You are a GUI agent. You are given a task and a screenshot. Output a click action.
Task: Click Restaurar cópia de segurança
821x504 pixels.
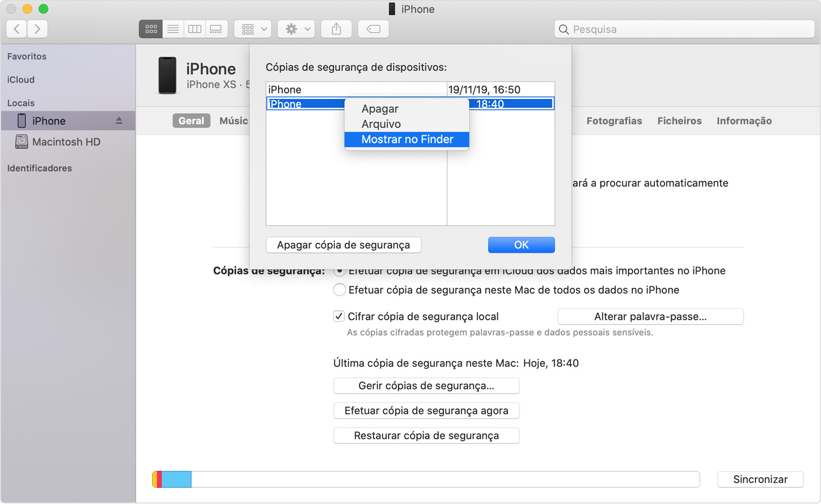[x=426, y=436]
